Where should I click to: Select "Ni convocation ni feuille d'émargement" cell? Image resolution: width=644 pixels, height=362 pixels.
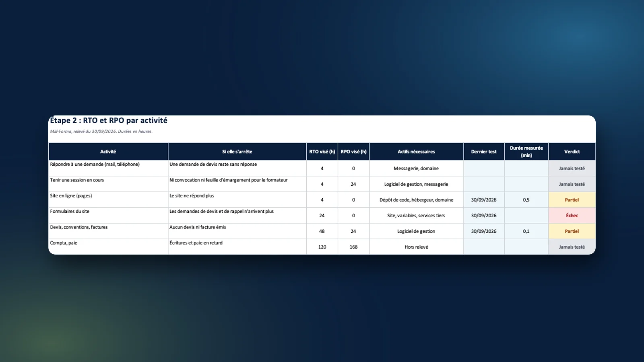tap(237, 184)
